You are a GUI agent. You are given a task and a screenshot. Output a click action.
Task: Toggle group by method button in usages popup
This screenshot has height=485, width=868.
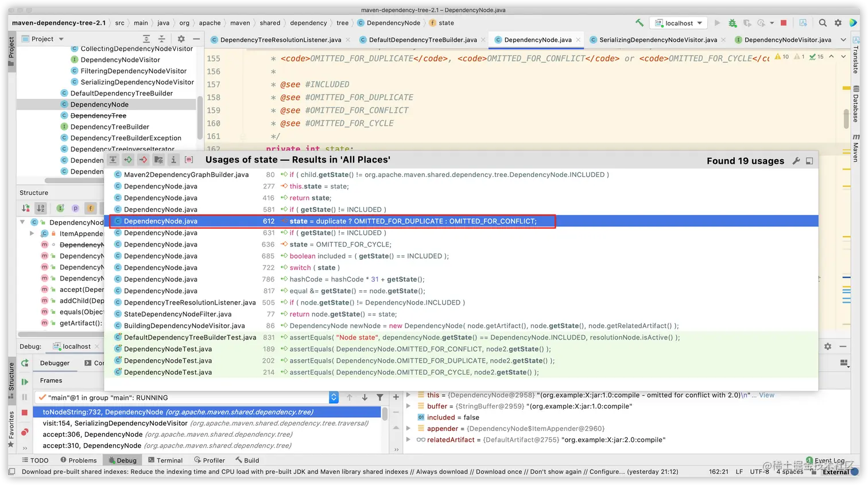(x=189, y=160)
